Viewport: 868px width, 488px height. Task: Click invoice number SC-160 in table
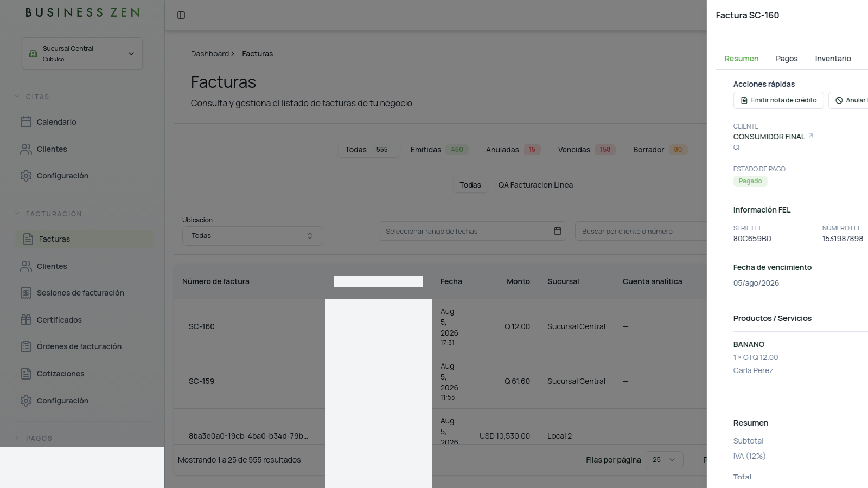[202, 326]
